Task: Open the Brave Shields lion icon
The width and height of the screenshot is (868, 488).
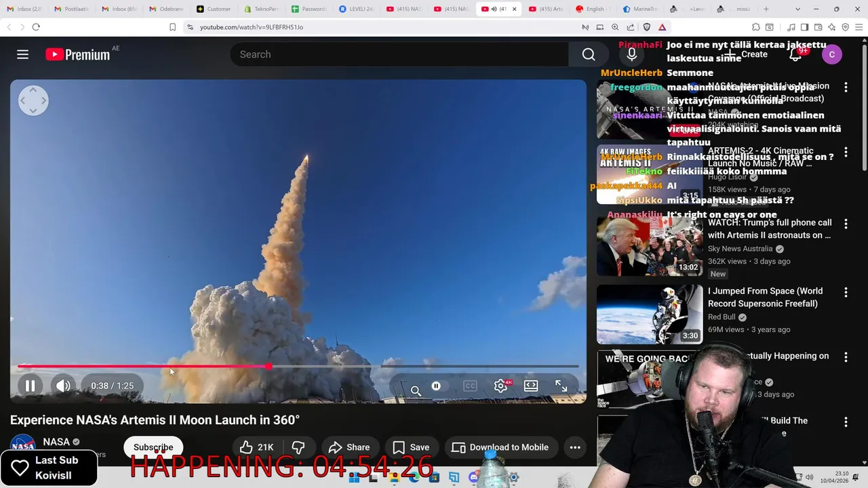Action: [x=646, y=27]
